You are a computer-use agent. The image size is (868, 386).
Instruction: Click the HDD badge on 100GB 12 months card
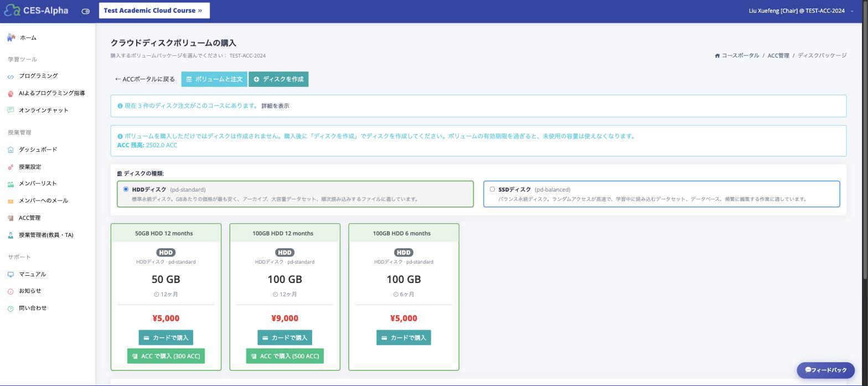click(285, 253)
